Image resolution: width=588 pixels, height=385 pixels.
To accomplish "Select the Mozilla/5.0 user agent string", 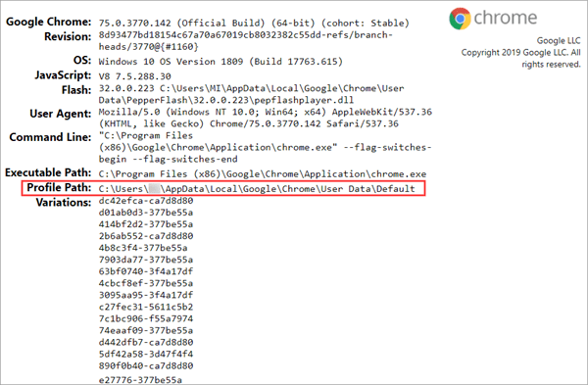I will (266, 118).
